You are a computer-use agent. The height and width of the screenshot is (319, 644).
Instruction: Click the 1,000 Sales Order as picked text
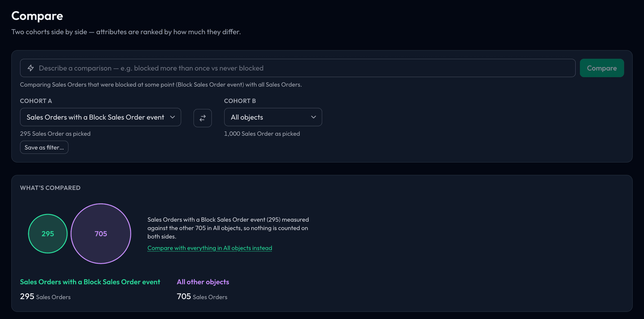(x=262, y=134)
